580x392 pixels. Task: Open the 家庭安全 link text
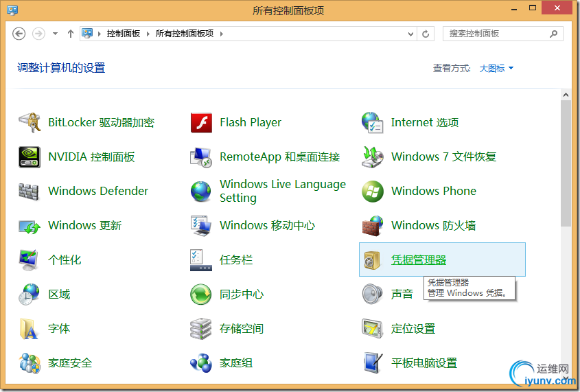point(70,363)
